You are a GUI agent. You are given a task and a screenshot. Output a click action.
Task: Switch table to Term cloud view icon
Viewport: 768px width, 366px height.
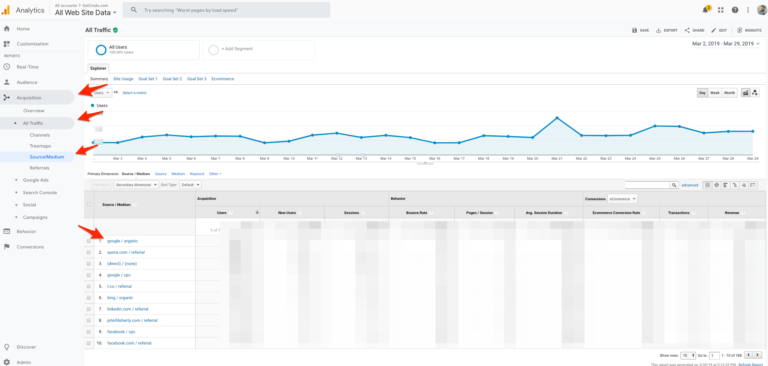(x=744, y=185)
